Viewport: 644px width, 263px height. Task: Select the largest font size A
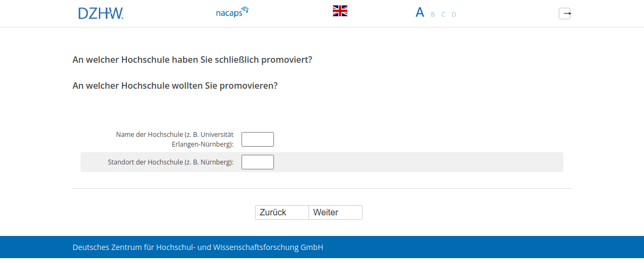(x=420, y=13)
